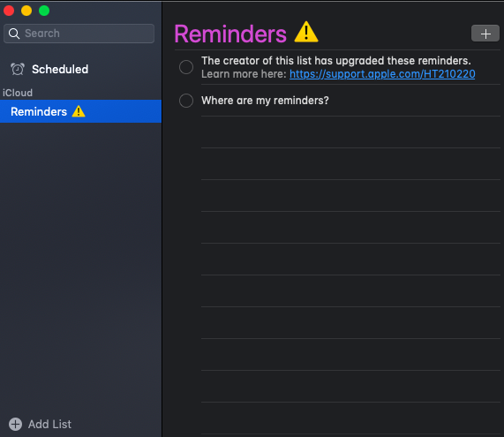This screenshot has height=437, width=504.
Task: Click the Add List label
Action: pyautogui.click(x=49, y=424)
